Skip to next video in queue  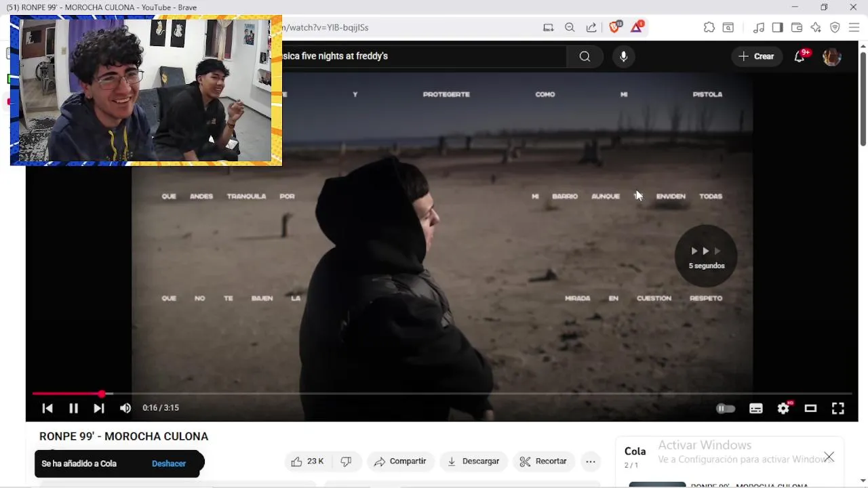pyautogui.click(x=99, y=408)
